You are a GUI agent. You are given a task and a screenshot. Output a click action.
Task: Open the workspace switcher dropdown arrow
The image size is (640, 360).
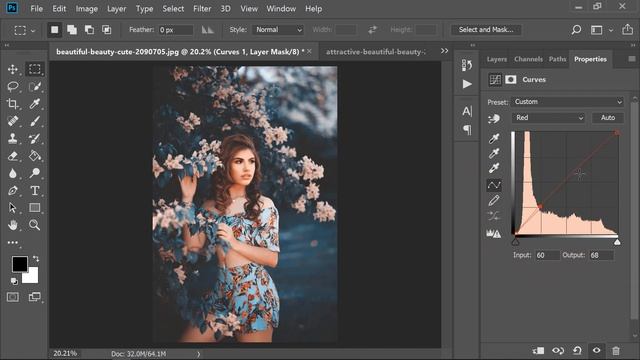611,30
